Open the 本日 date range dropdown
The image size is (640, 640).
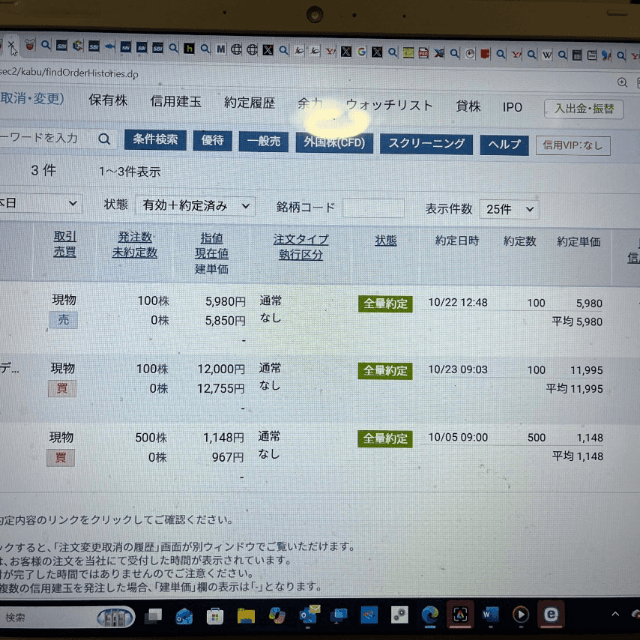pyautogui.click(x=40, y=203)
